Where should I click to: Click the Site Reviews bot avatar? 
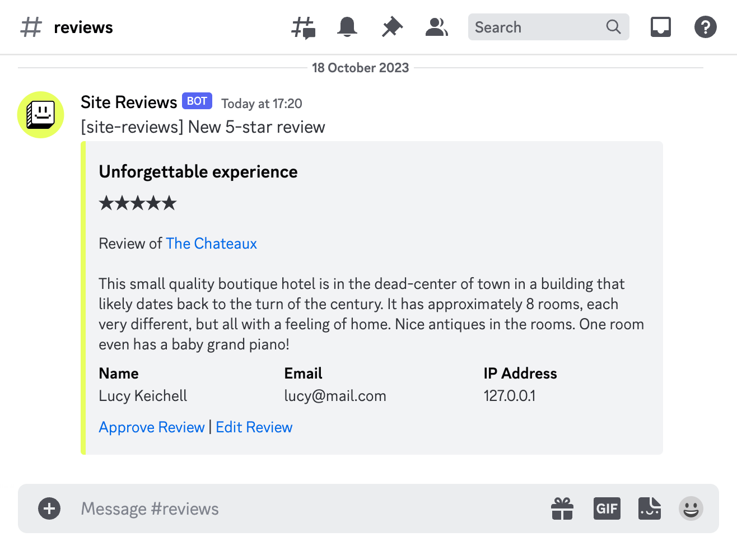(x=41, y=115)
